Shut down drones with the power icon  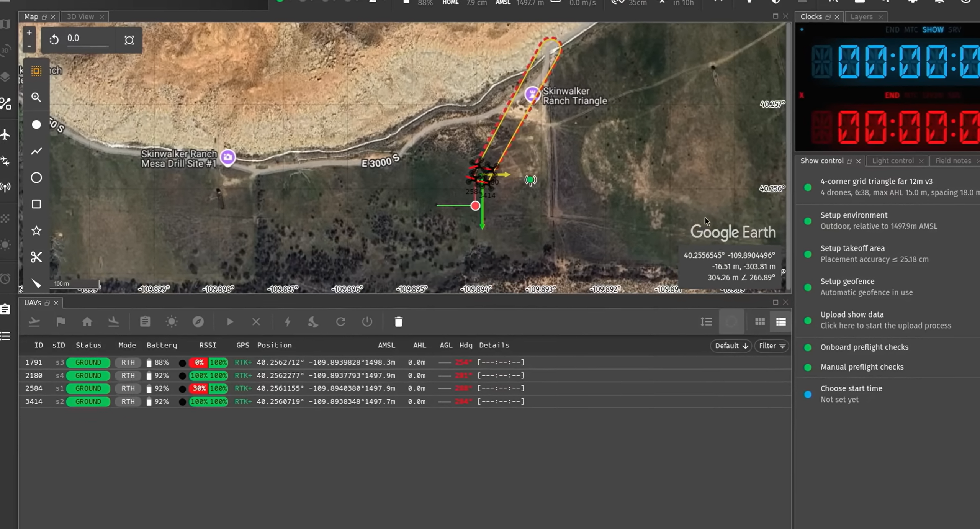[x=367, y=322]
